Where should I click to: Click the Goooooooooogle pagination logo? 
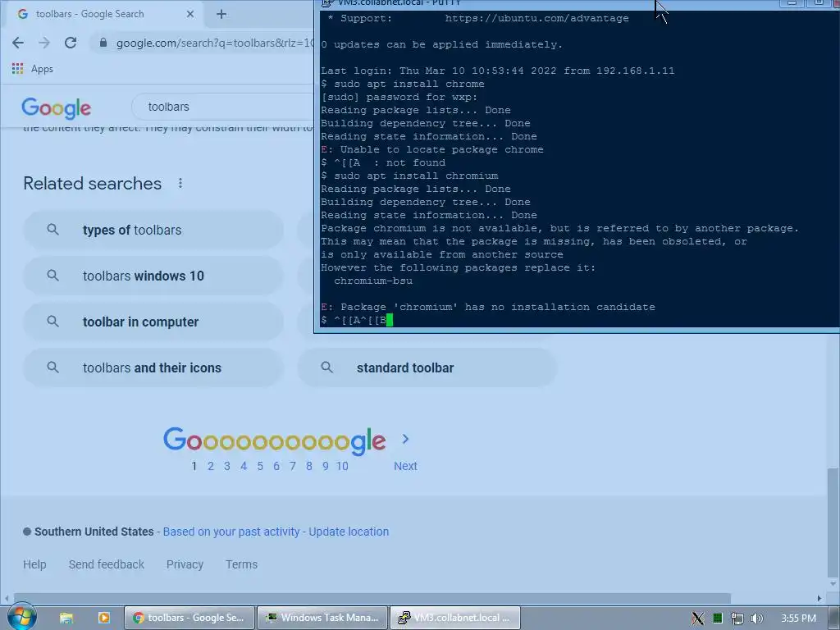[x=274, y=441]
